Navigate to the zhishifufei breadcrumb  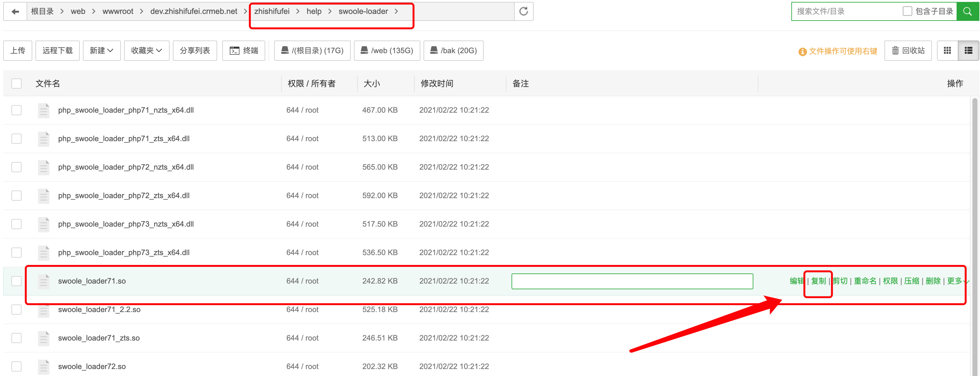272,11
